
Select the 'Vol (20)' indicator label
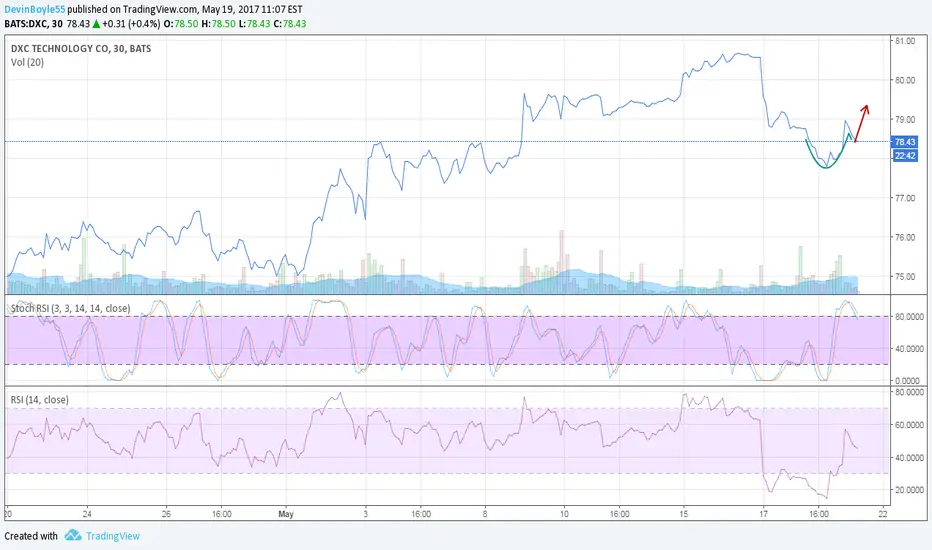tap(27, 62)
